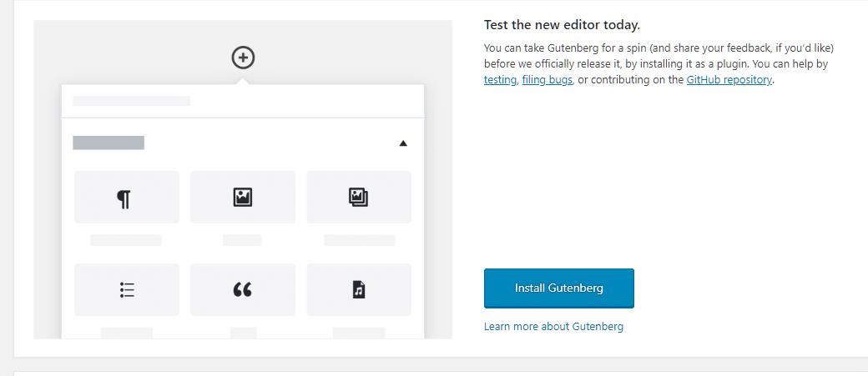Click the gray section heading placeholder bar
This screenshot has width=868, height=376.
(x=108, y=143)
